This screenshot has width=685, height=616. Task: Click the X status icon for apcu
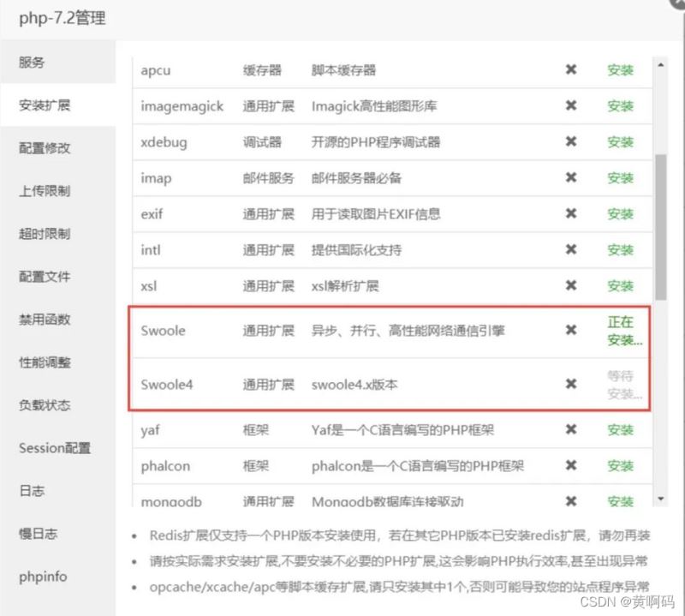571,70
